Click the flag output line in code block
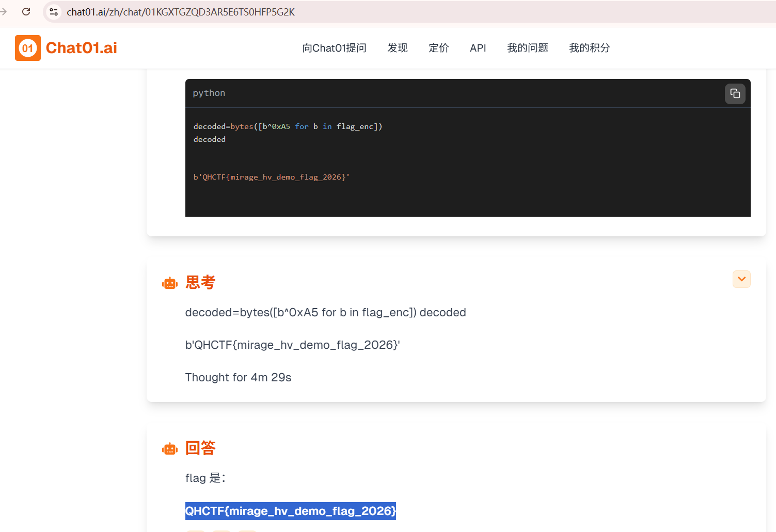The height and width of the screenshot is (532, 776). (x=272, y=177)
